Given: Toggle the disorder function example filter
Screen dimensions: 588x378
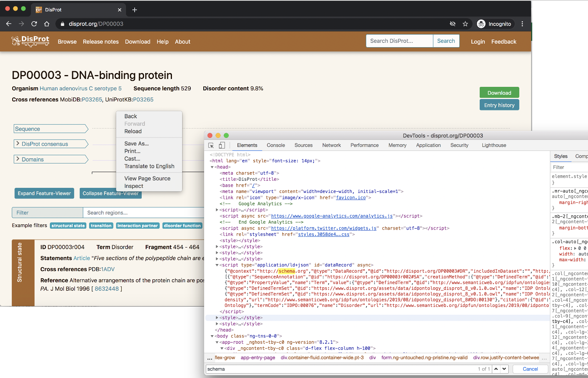Looking at the screenshot, I should (x=182, y=226).
